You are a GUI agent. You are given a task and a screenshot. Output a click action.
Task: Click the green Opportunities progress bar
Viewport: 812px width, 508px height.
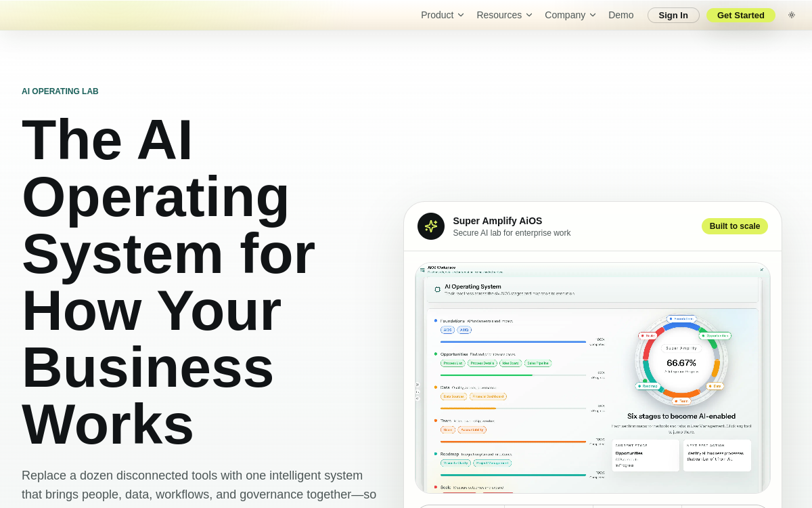(513, 375)
